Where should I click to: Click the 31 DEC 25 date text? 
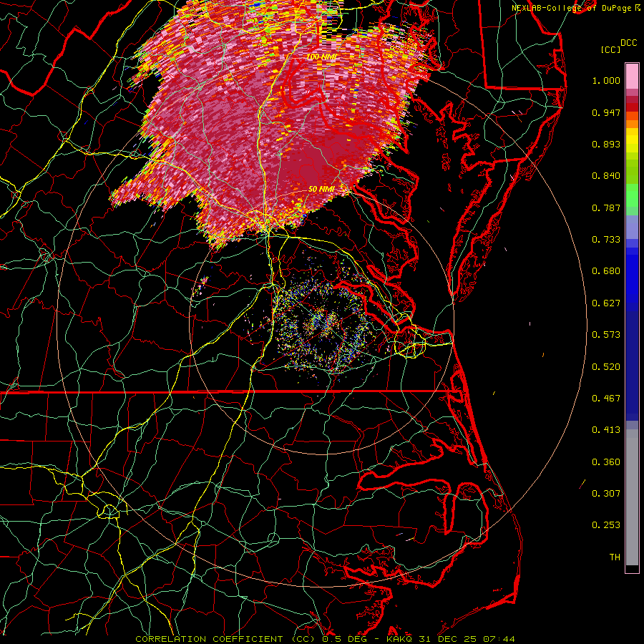click(x=448, y=639)
